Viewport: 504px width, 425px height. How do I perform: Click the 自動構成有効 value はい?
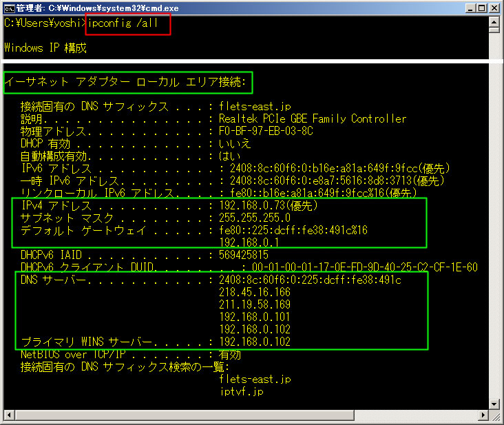(x=229, y=156)
